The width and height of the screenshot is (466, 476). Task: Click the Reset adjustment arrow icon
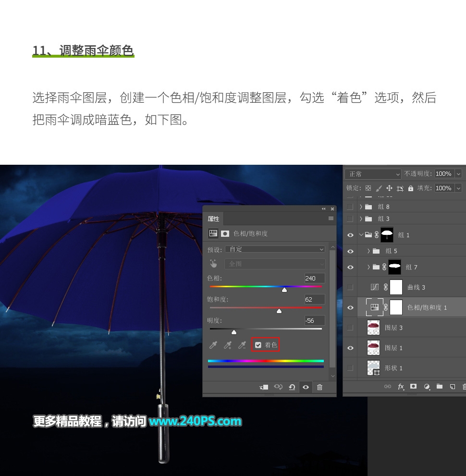[292, 387]
